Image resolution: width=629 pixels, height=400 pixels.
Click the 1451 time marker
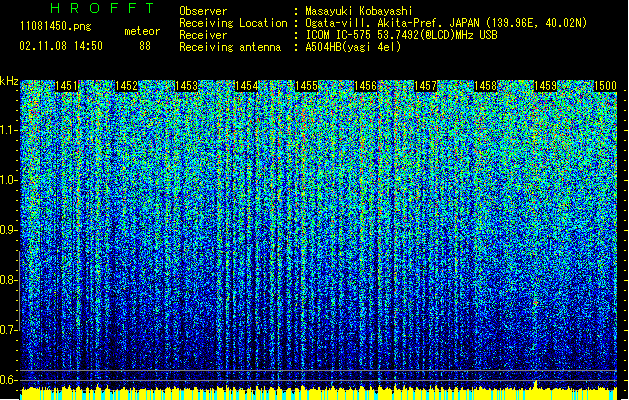(67, 86)
